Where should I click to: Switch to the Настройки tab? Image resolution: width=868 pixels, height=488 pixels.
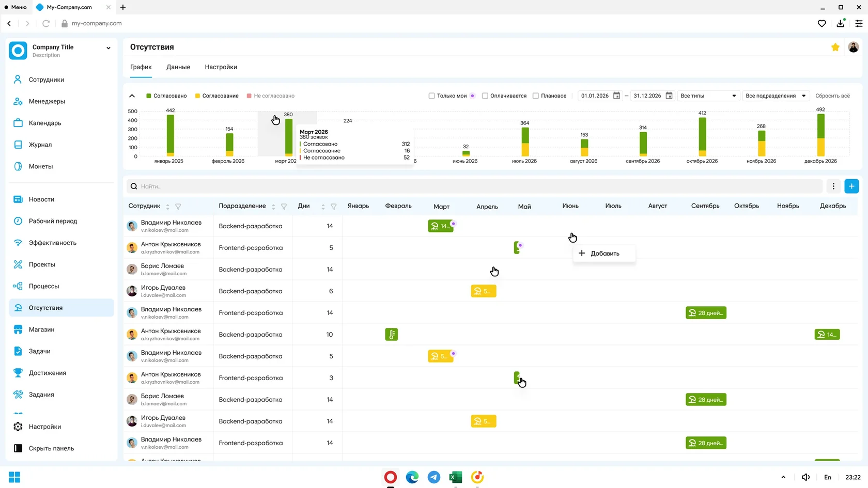221,67
